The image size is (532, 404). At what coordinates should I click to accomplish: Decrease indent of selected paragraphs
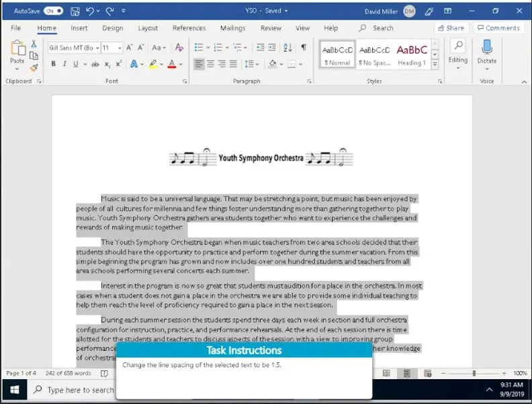tap(261, 47)
